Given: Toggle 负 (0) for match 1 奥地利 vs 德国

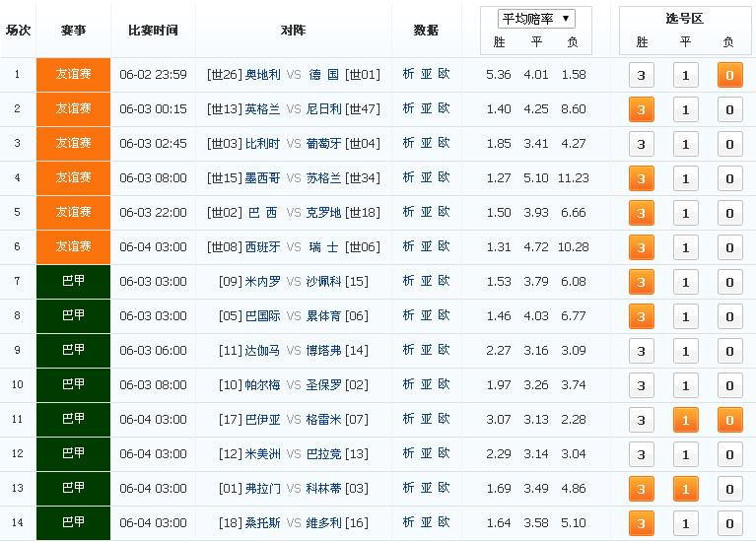Looking at the screenshot, I should [729, 75].
